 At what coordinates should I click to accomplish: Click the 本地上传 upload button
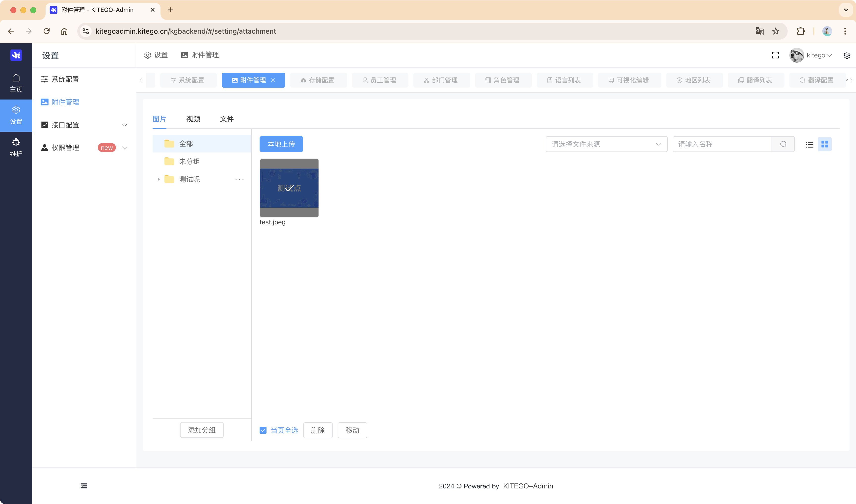[281, 144]
